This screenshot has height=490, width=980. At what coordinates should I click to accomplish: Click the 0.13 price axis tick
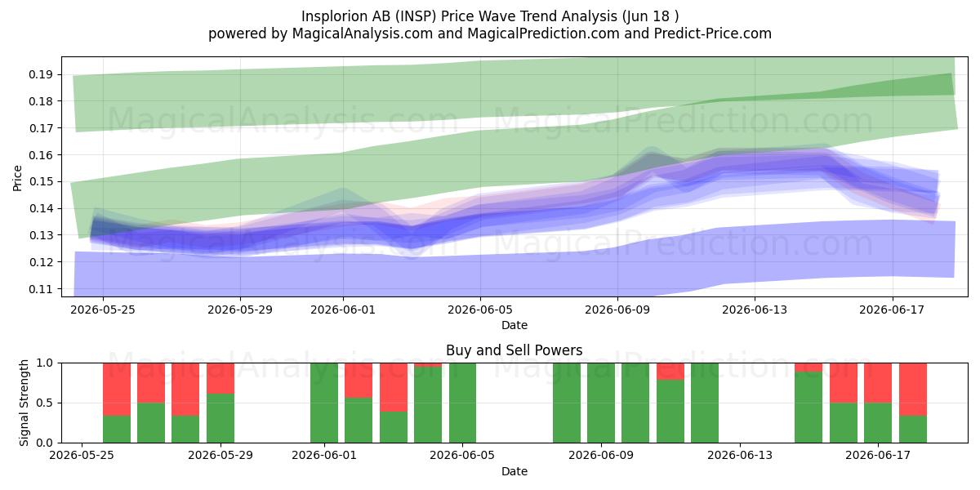(x=41, y=235)
